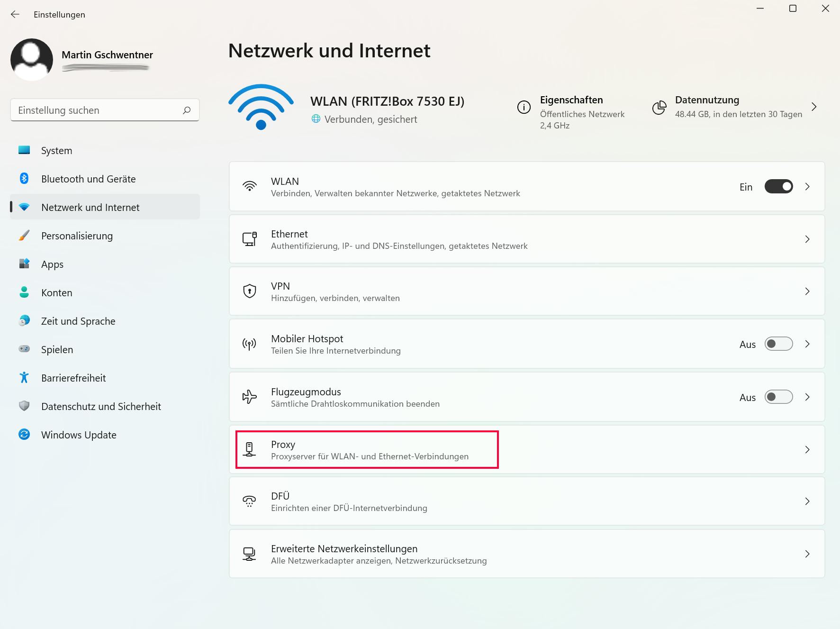Click the Ethernet adapter icon
840x629 pixels.
249,239
